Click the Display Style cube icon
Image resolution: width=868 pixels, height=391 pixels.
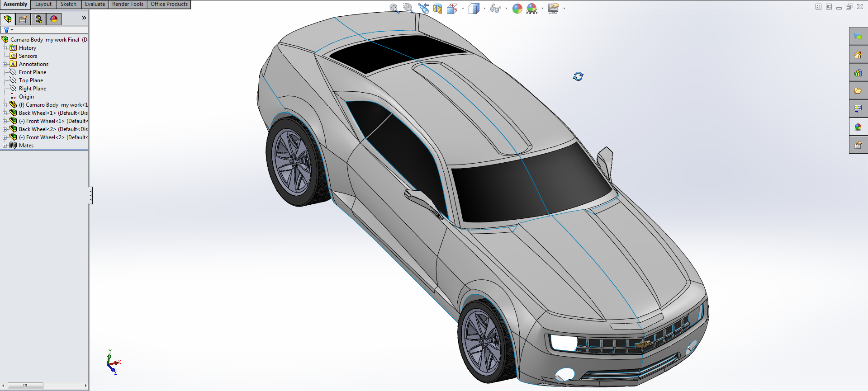(474, 9)
